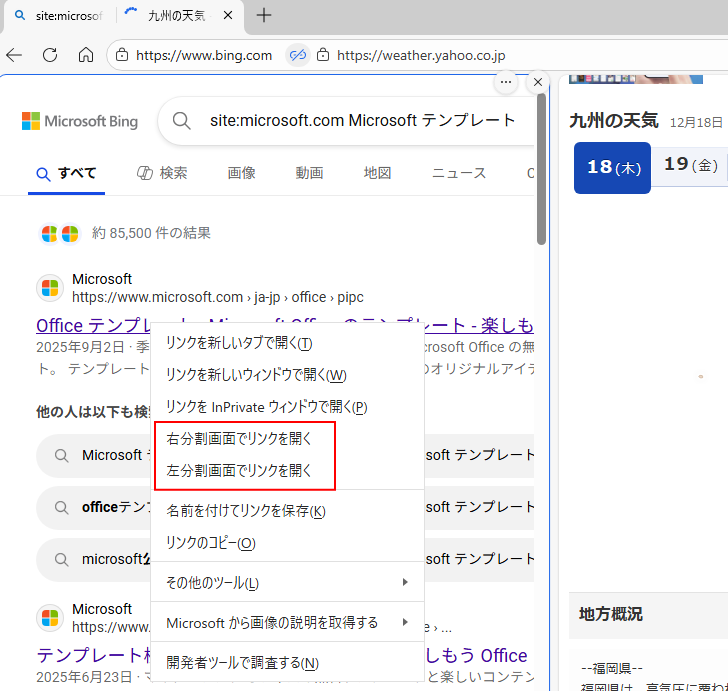Click the browser back arrow
This screenshot has width=728, height=691.
(14, 55)
